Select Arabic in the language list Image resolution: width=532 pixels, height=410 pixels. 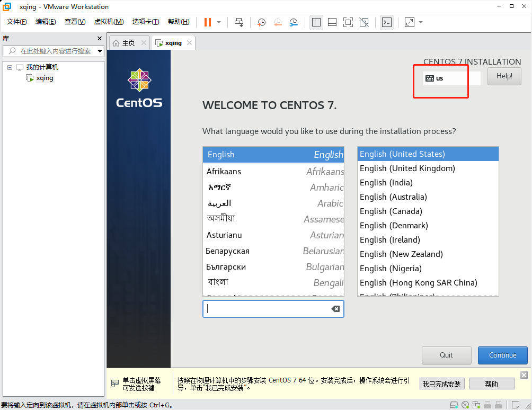273,203
